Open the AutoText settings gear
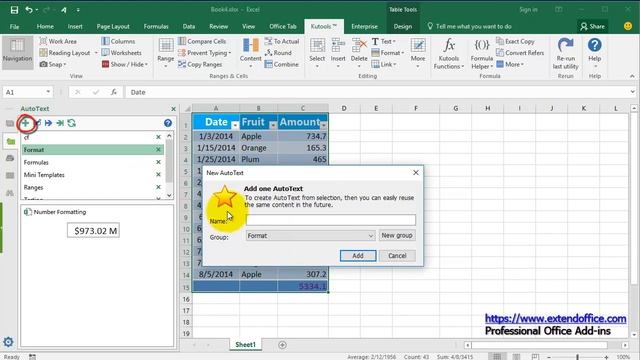The width and height of the screenshot is (640, 360). click(x=8, y=342)
